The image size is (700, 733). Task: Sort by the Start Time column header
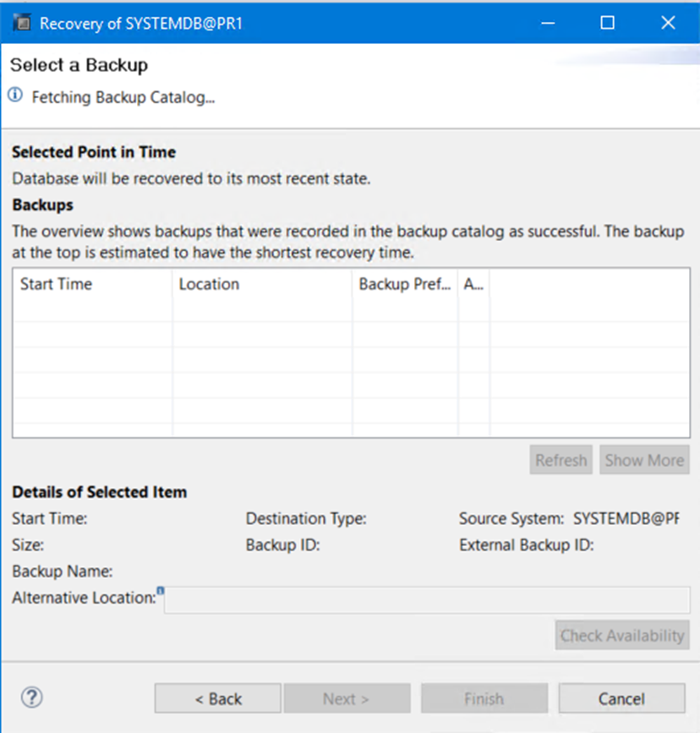coord(92,284)
